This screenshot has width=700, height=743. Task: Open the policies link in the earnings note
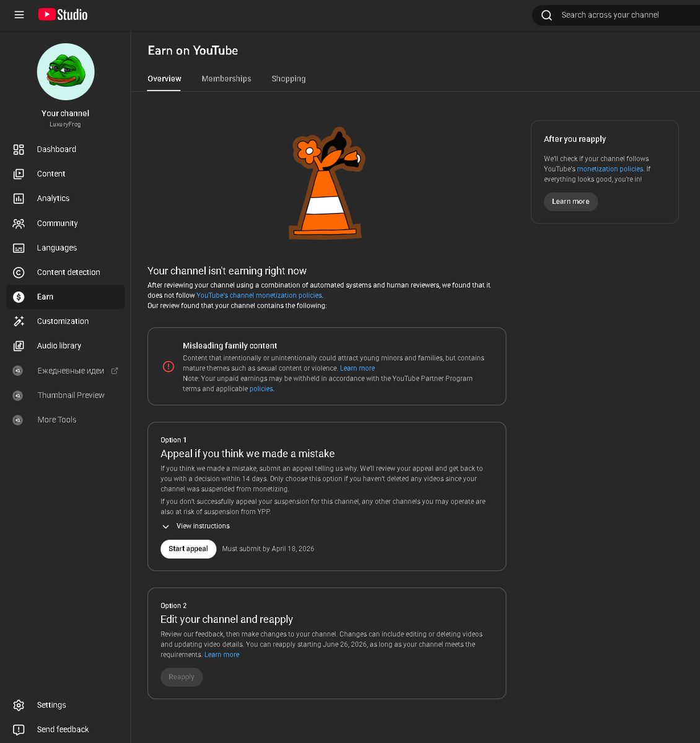pos(261,389)
